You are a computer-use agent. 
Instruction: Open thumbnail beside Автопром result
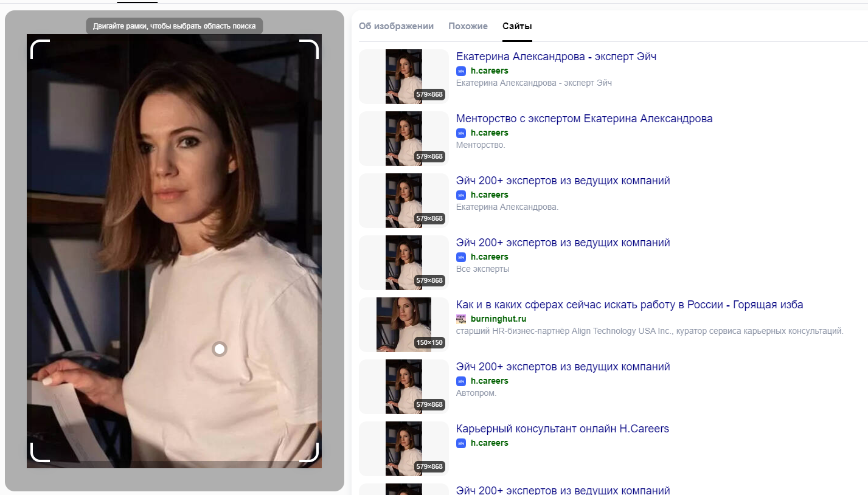pyautogui.click(x=404, y=387)
